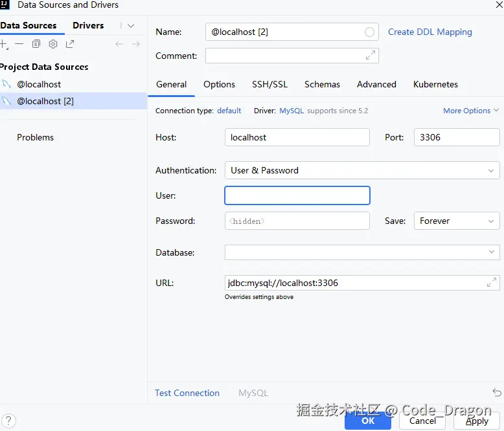This screenshot has width=504, height=431.
Task: Click the make global export arrow icon
Action: 70,44
